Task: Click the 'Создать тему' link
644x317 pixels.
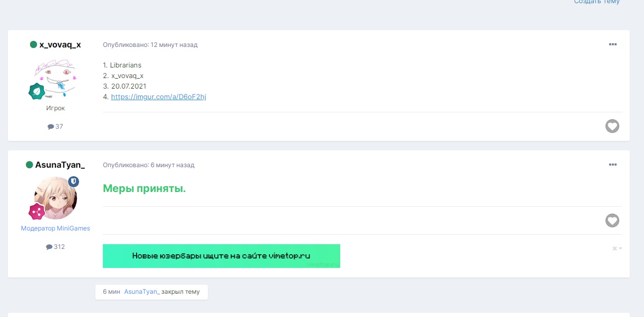Action: coord(597,2)
